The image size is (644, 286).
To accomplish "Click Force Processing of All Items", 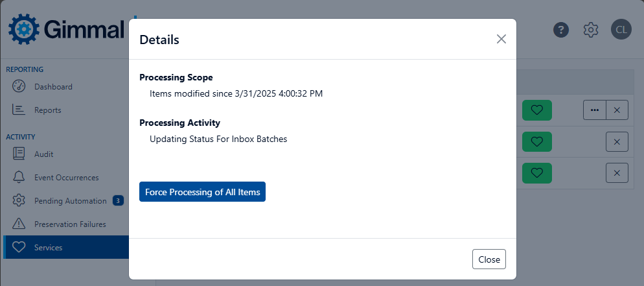I will [202, 192].
